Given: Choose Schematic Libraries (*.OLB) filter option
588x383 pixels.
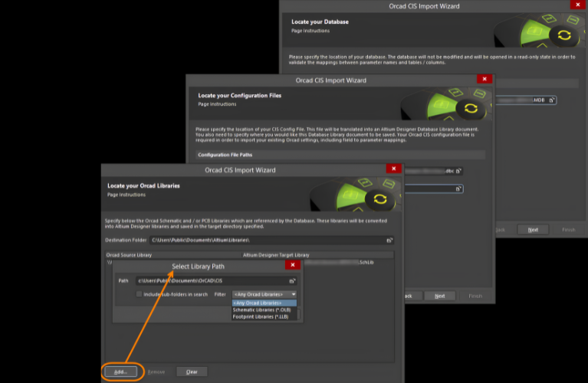Looking at the screenshot, I should click(264, 310).
